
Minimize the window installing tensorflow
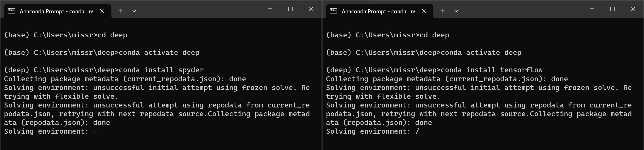click(x=592, y=9)
